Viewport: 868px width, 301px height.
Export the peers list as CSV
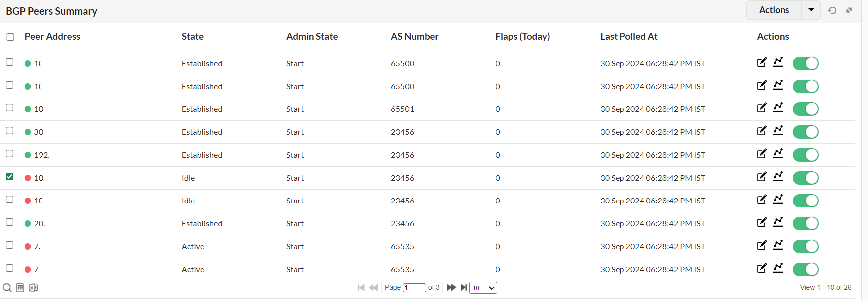[x=19, y=288]
